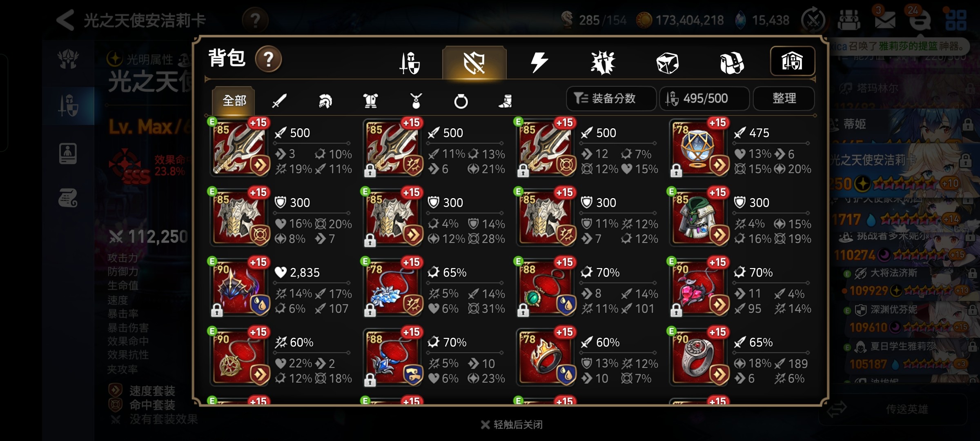Go back with the top-left arrow
Screen dimensions: 980x441
[65, 20]
